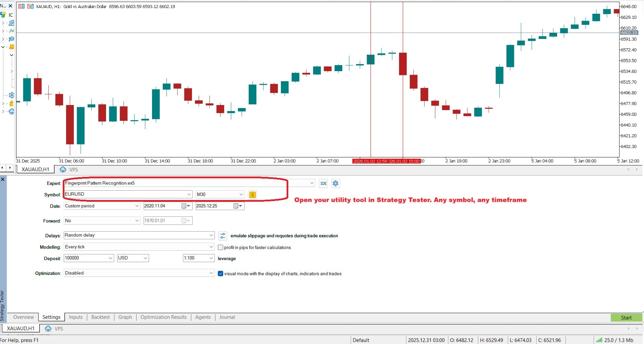644x344 pixels.
Task: Disable visual mode checkbox
Action: [x=220, y=274]
